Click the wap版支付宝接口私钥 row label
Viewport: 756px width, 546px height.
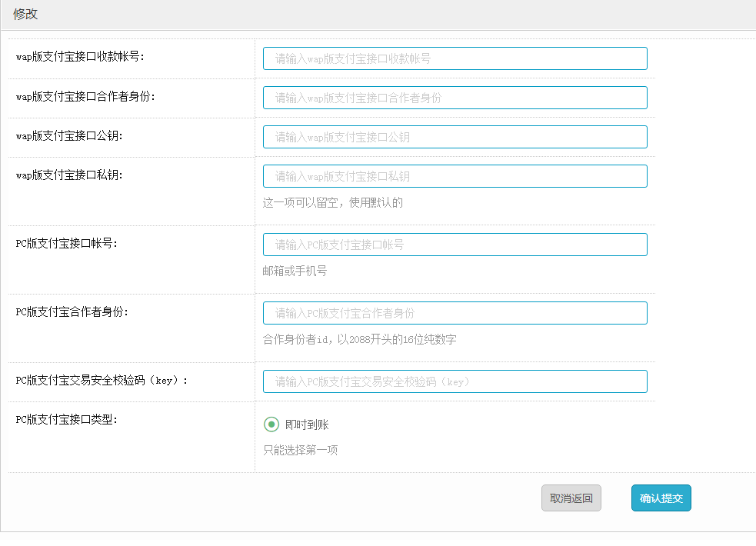tap(69, 175)
